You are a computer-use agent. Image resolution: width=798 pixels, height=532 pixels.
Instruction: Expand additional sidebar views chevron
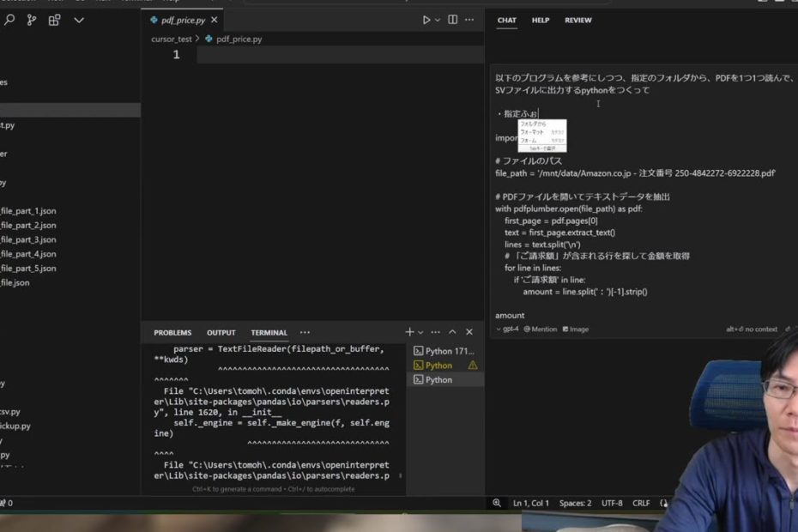coord(79,20)
